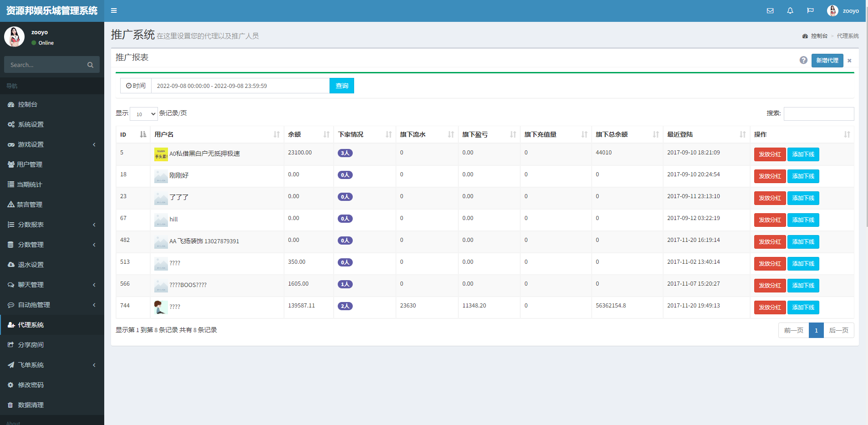Click 发放分红 for user hill

(x=769, y=220)
